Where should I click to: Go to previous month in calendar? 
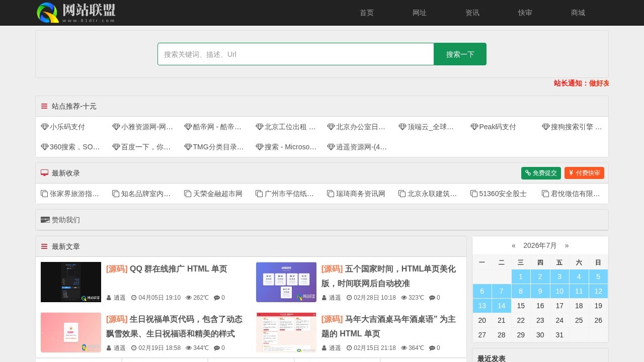(x=514, y=245)
